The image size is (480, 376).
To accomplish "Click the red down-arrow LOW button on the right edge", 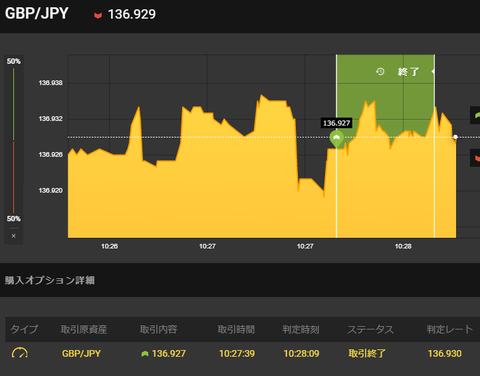I will [475, 158].
